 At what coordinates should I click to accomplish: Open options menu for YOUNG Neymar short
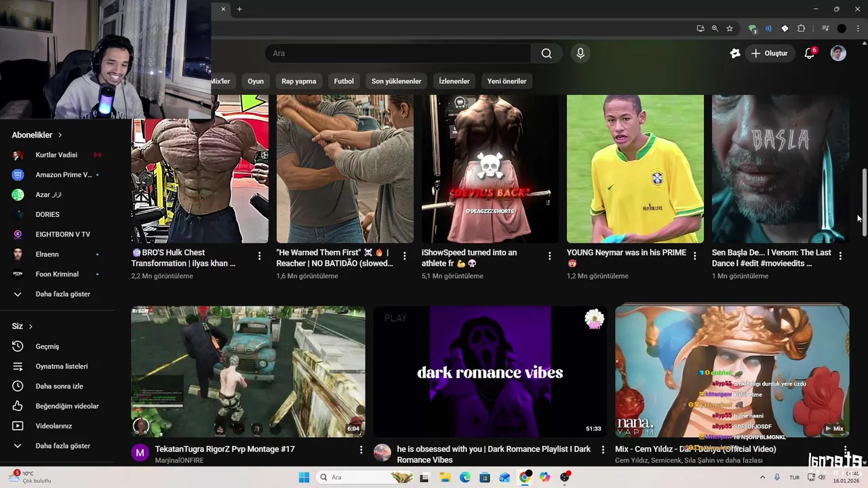click(695, 256)
